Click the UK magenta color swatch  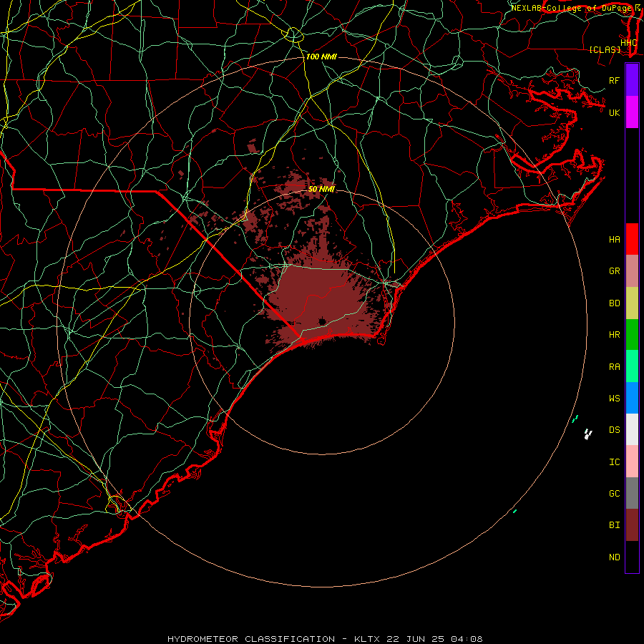pyautogui.click(x=632, y=112)
